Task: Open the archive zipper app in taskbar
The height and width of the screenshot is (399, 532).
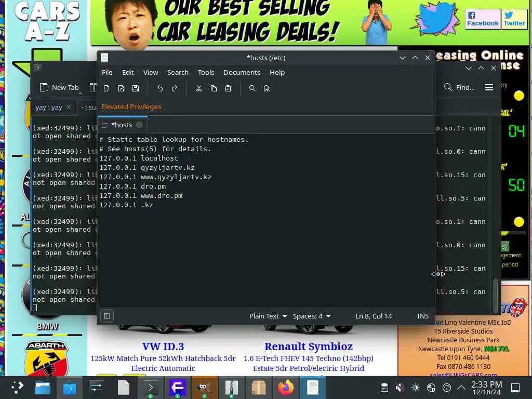Action: pos(231,388)
